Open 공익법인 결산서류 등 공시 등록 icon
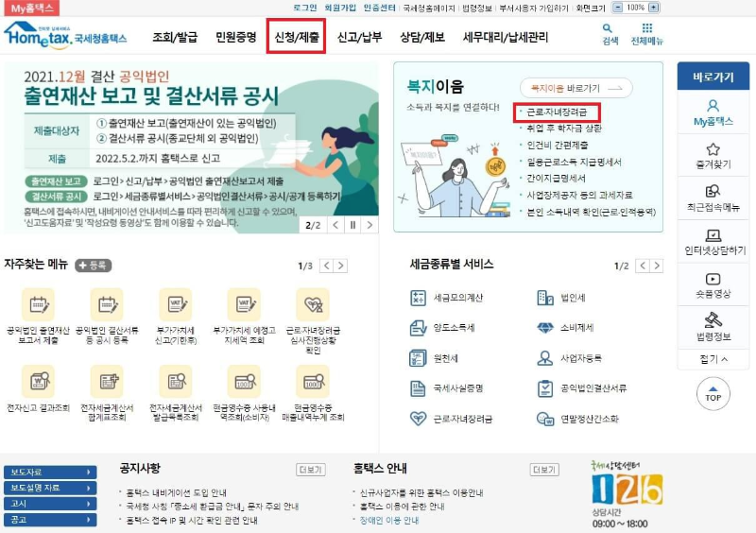 click(107, 304)
